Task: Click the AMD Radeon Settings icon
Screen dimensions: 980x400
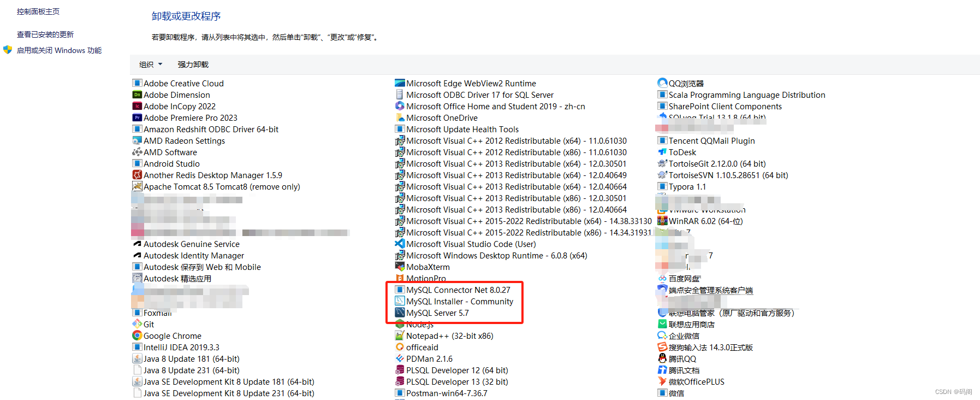Action: pos(137,140)
